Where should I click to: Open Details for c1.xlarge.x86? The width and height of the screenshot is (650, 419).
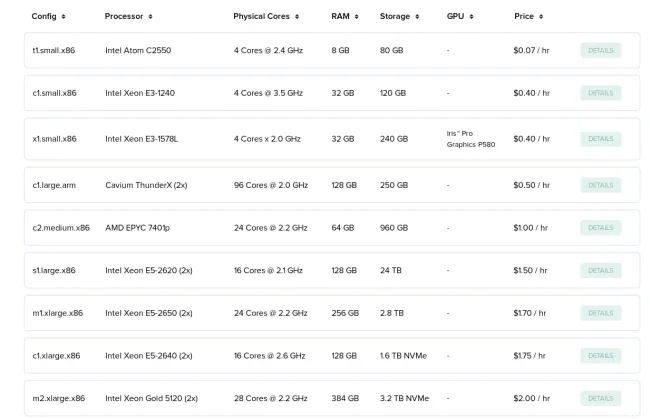tap(600, 355)
